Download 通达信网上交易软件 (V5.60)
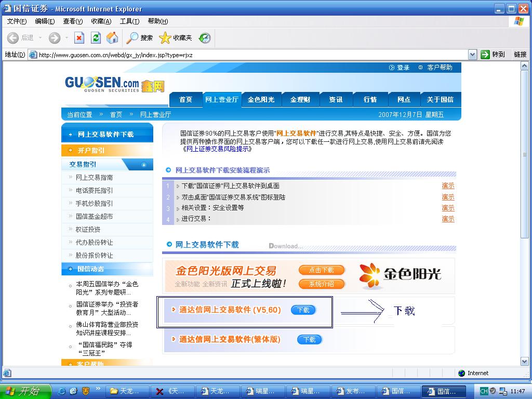This screenshot has height=399, width=532. (303, 310)
